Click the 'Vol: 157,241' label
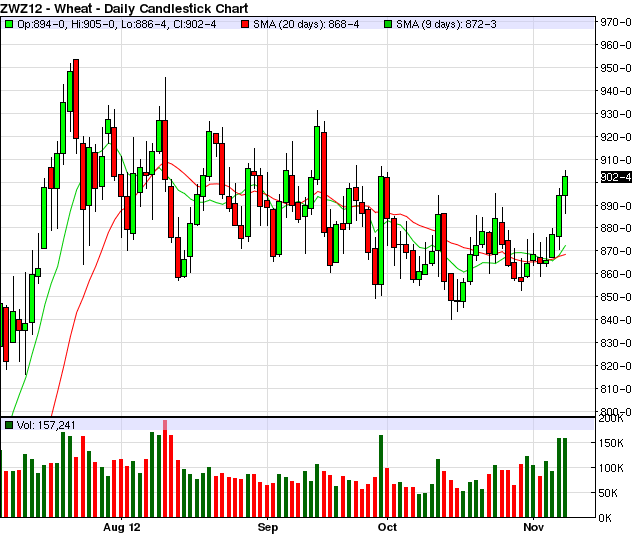The image size is (640, 536). [46, 425]
